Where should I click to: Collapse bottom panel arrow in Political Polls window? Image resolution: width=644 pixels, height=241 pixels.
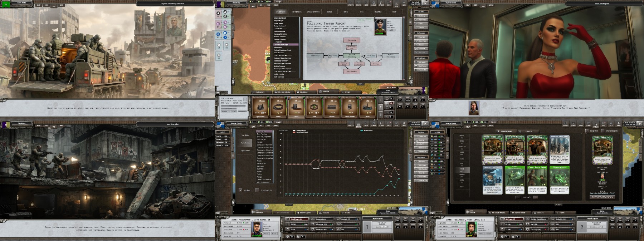(x=218, y=213)
